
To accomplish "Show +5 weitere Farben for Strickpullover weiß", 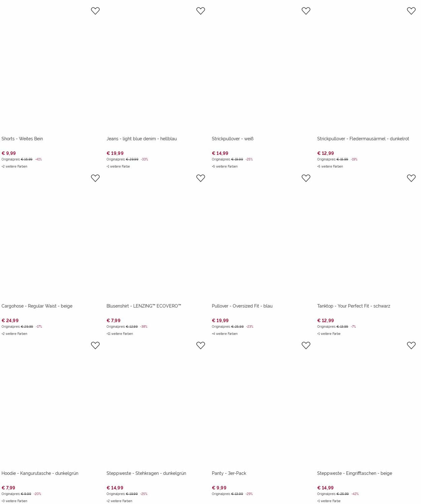I will [x=225, y=167].
